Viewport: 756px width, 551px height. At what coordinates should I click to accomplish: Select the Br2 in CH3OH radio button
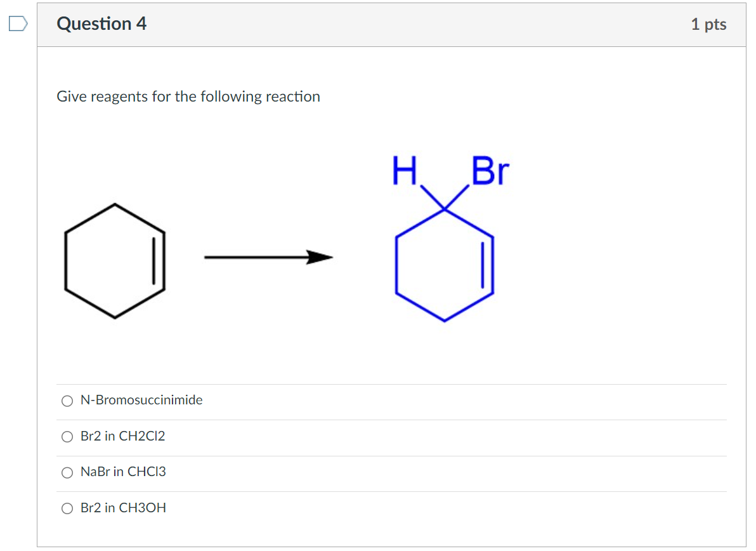point(67,508)
